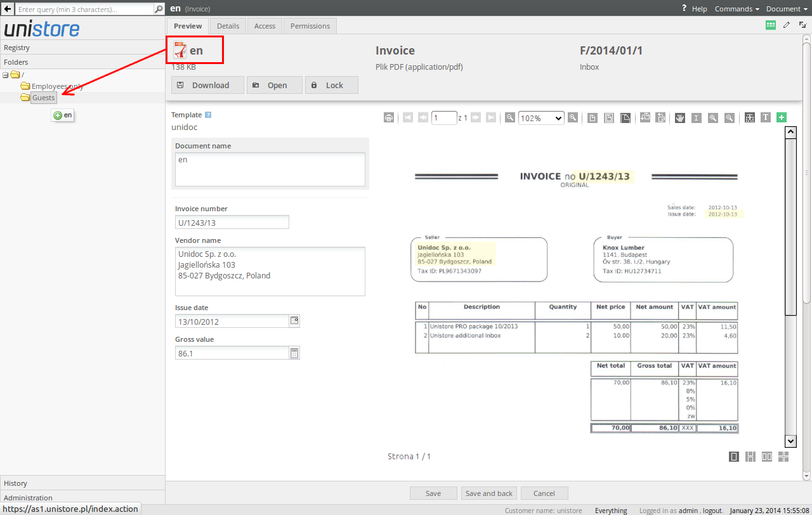812x515 pixels.
Task: Click the pencil edit icon
Action: coord(787,25)
